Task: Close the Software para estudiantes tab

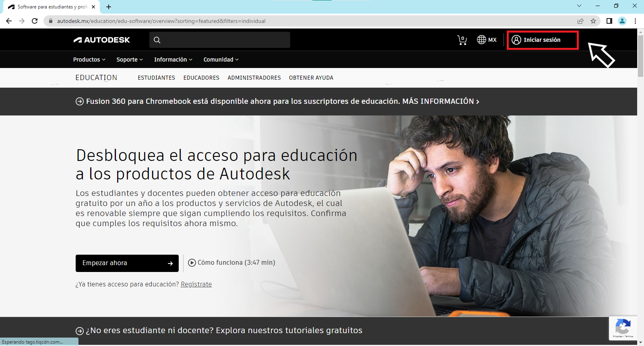Action: click(93, 7)
